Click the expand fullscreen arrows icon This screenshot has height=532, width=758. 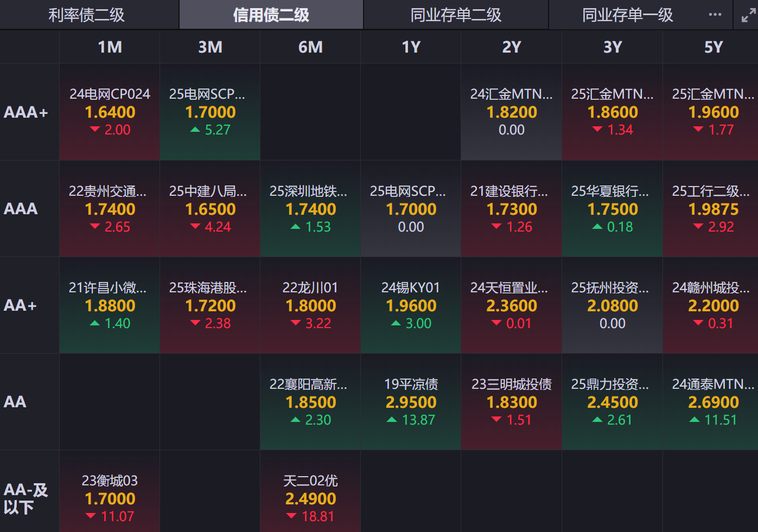pos(748,15)
